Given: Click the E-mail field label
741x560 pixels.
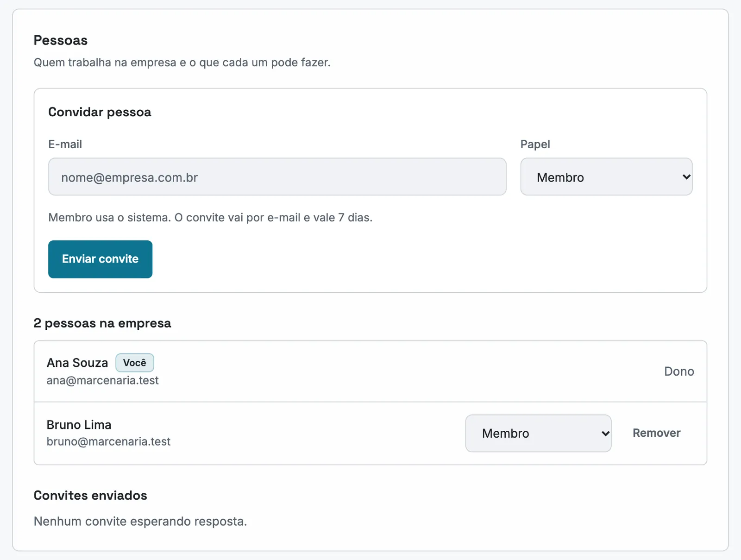Looking at the screenshot, I should (65, 145).
